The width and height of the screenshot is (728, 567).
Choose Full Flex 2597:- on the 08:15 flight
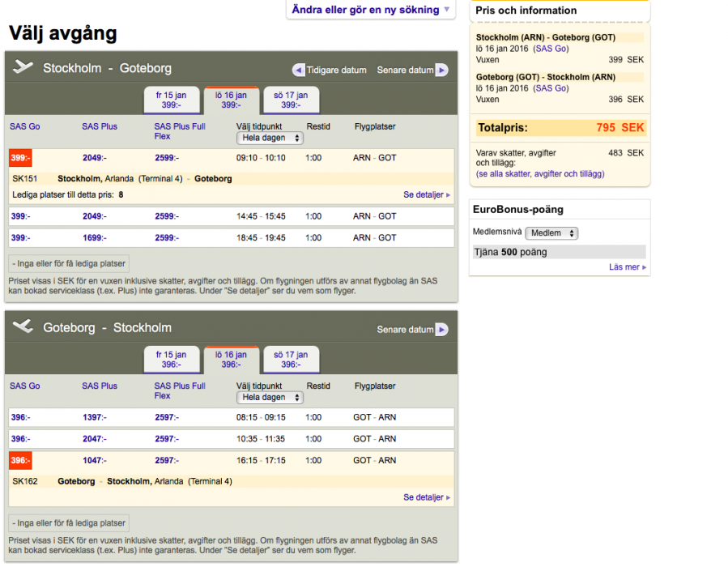pos(167,417)
